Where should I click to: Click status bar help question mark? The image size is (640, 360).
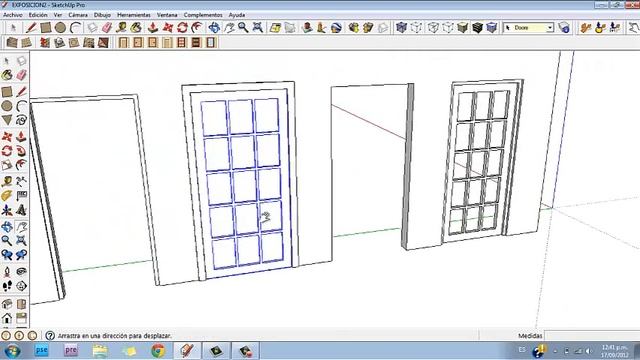pyautogui.click(x=50, y=336)
